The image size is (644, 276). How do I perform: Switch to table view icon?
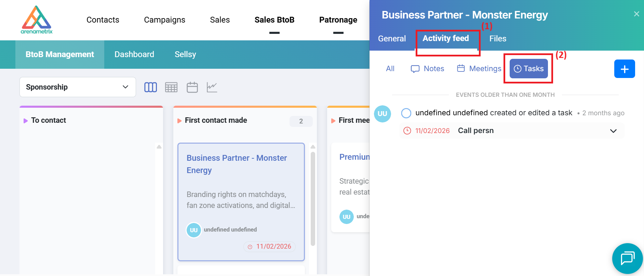(x=171, y=87)
